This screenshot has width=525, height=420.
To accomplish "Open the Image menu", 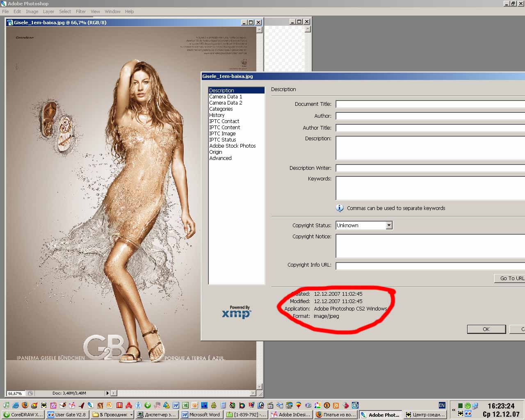I will click(32, 11).
